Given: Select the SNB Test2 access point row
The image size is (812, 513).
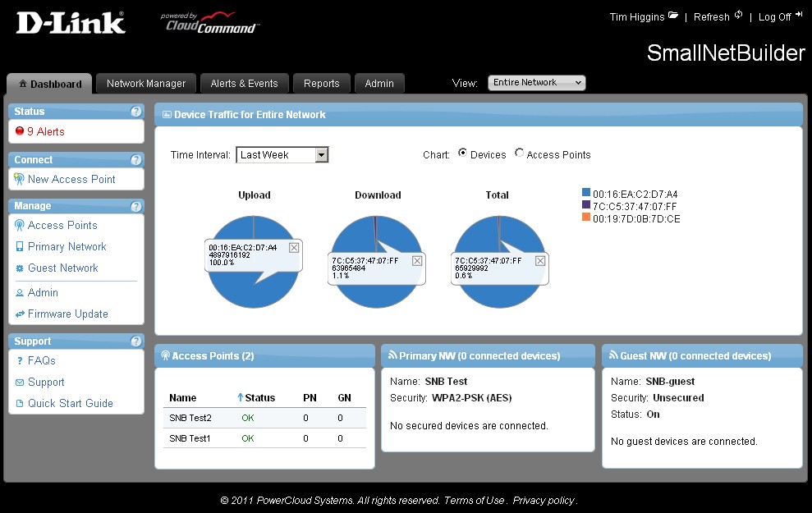Looking at the screenshot, I should tap(264, 418).
